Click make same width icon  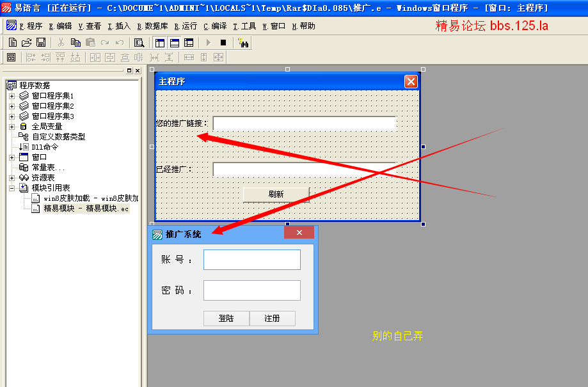[x=189, y=58]
